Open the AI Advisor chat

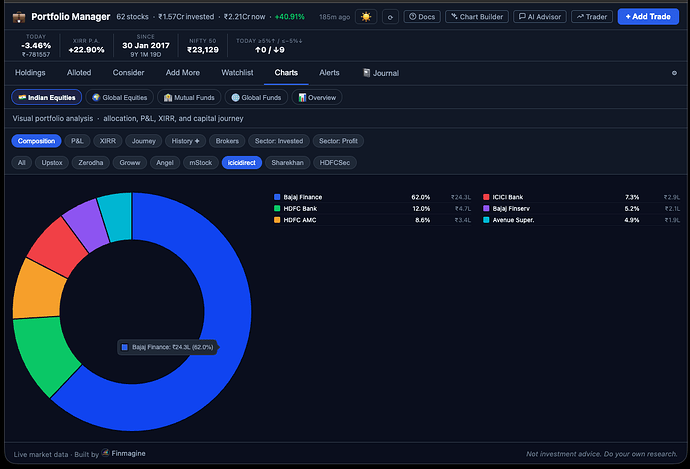point(540,17)
